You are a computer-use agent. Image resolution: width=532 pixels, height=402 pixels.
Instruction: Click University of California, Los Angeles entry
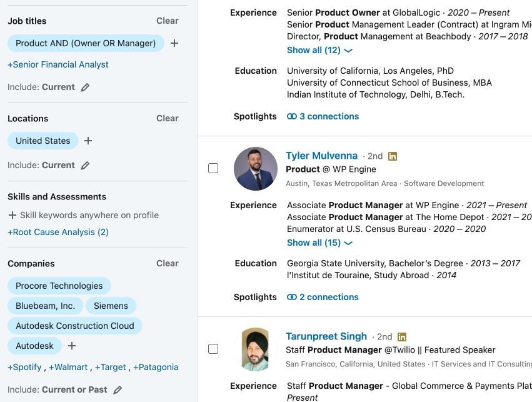(370, 71)
